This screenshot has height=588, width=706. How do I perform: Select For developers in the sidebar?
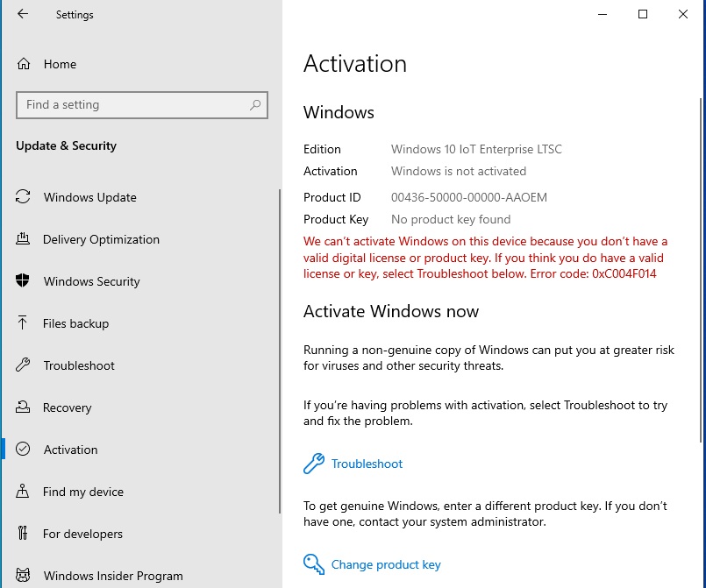82,534
